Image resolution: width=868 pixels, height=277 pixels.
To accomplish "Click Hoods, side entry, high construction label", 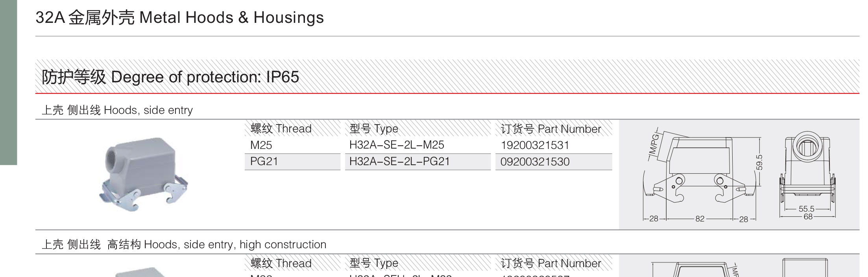I will (x=184, y=244).
